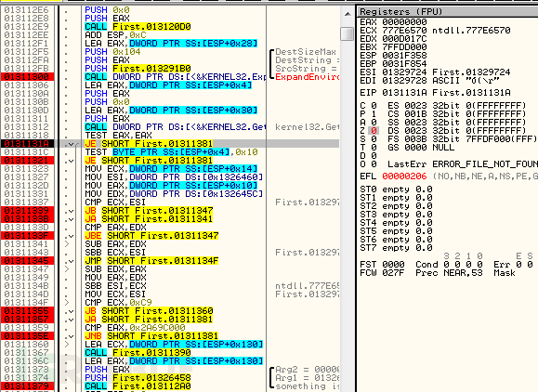
Task: Click the TEST BYTE PTR SS:[ESP+0x4],0x10 instruction
Action: [171, 152]
